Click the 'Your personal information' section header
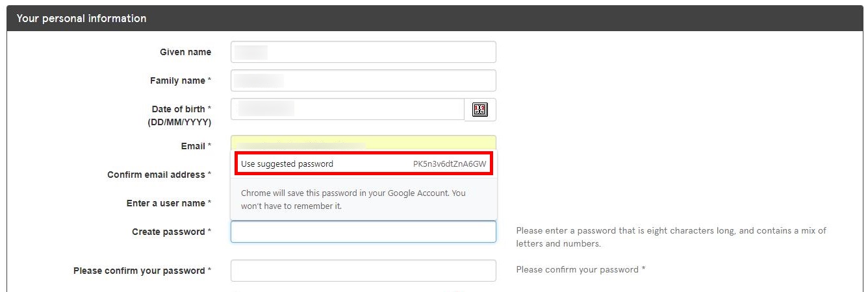Viewport: 868px width, 292px height. click(81, 18)
